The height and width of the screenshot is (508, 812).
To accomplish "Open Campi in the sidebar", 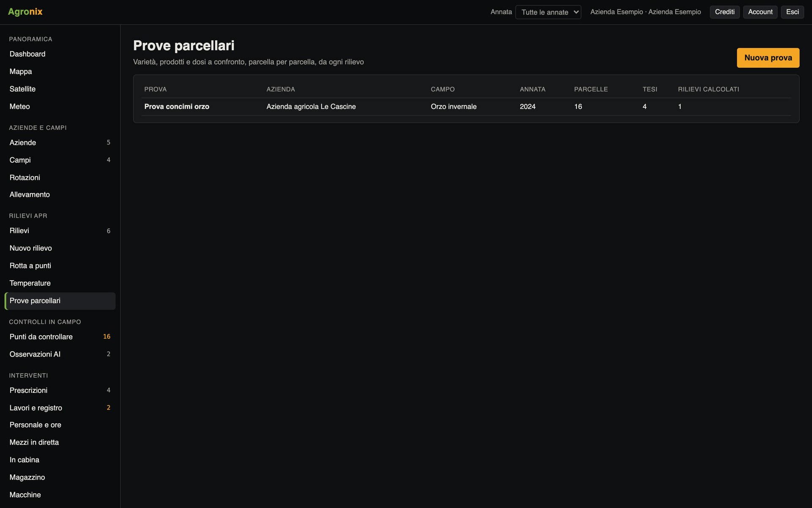I will (60, 160).
